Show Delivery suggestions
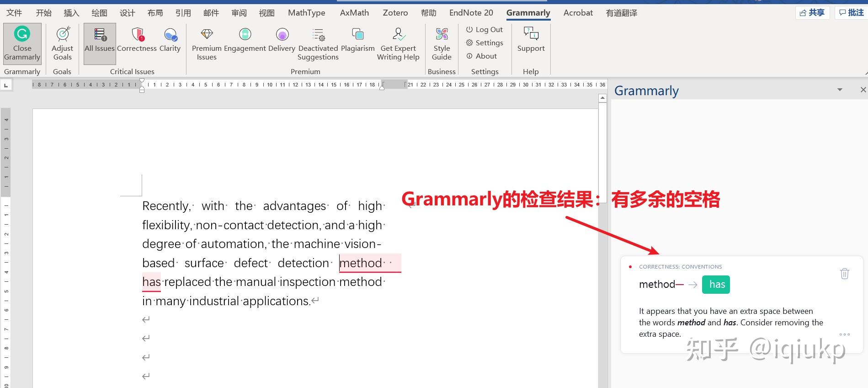This screenshot has width=868, height=388. [x=282, y=40]
